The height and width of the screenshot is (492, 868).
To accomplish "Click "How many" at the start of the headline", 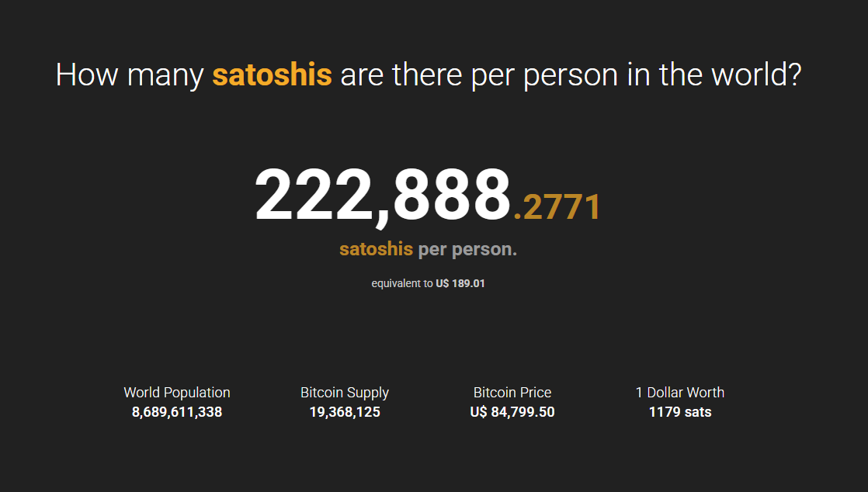I will click(130, 74).
